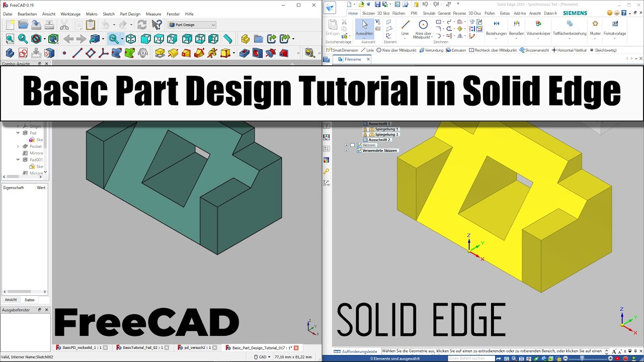Select the Daten tab in FreeCAD
644x362 pixels.
30,300
